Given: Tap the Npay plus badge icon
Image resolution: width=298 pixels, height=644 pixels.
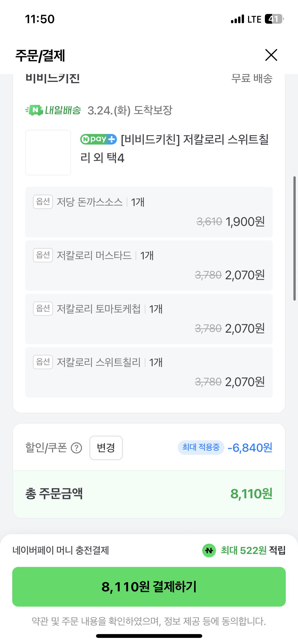Looking at the screenshot, I should tap(98, 139).
